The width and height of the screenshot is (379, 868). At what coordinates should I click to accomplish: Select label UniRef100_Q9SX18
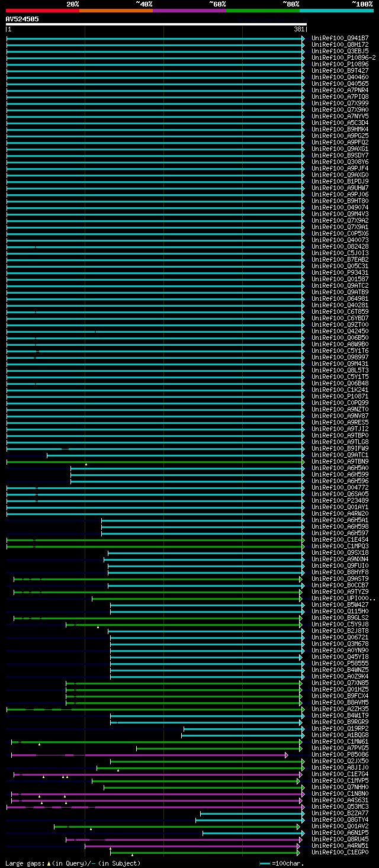[x=341, y=552]
